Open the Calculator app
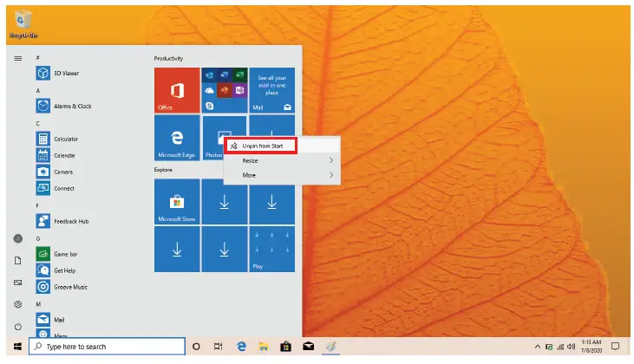 pos(57,139)
